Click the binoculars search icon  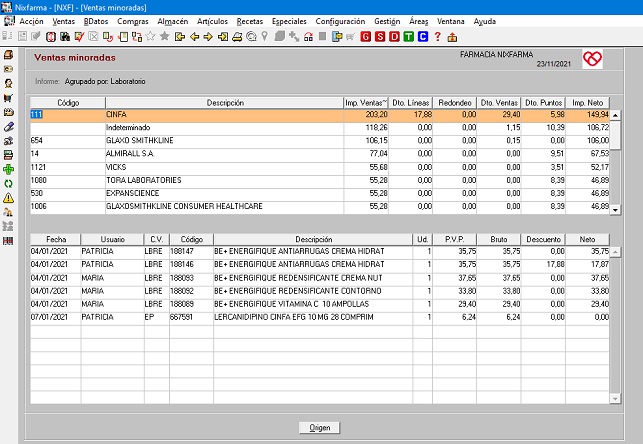(x=65, y=37)
